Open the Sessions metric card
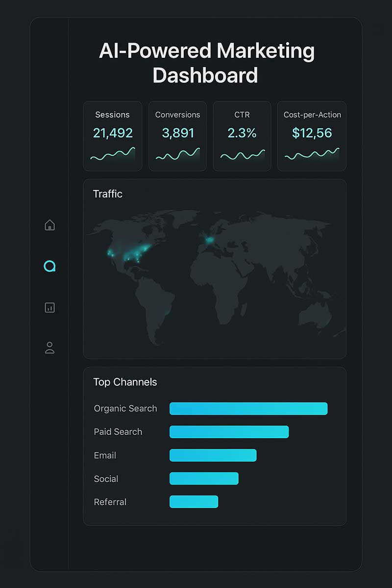This screenshot has width=392, height=588. pos(113,136)
